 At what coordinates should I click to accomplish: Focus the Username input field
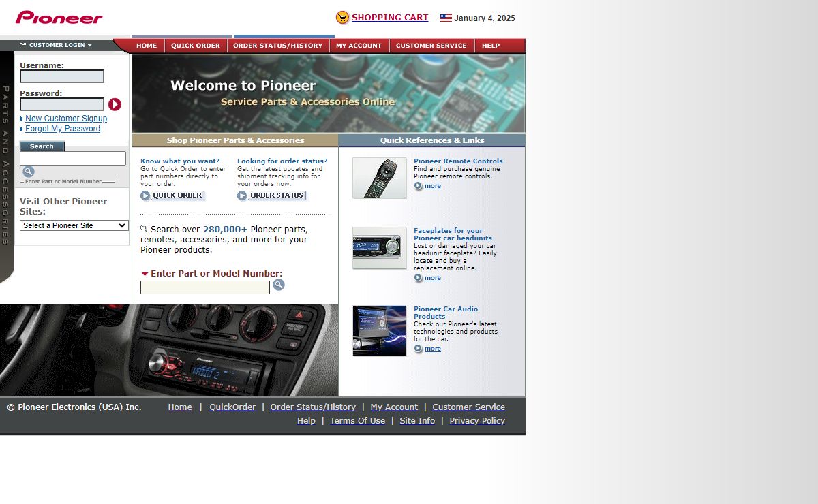(62, 76)
